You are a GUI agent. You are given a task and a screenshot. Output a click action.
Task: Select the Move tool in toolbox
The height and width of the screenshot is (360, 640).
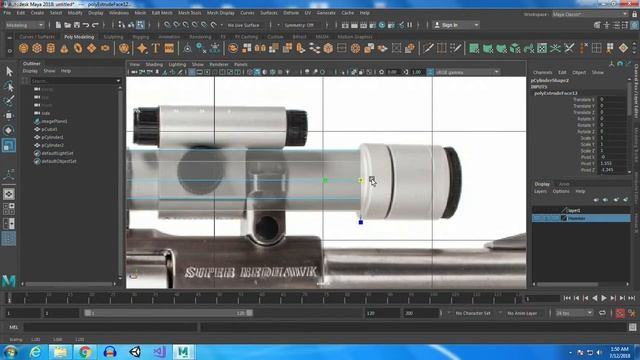coord(9,116)
